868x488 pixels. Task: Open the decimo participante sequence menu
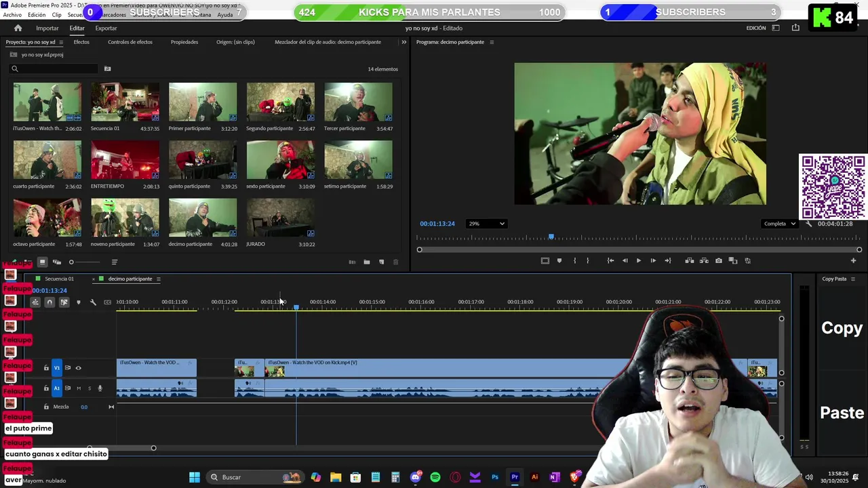(x=159, y=279)
